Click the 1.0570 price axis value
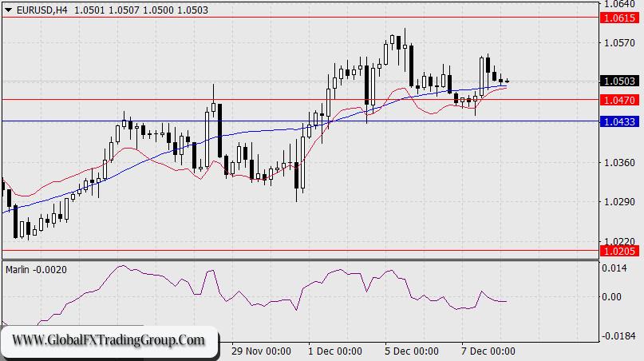 coord(619,43)
